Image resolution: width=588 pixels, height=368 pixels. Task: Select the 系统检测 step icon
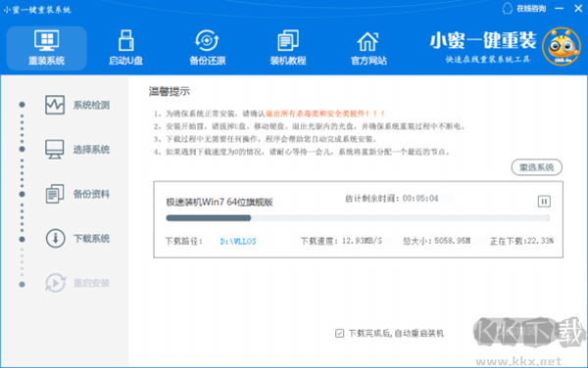55,105
